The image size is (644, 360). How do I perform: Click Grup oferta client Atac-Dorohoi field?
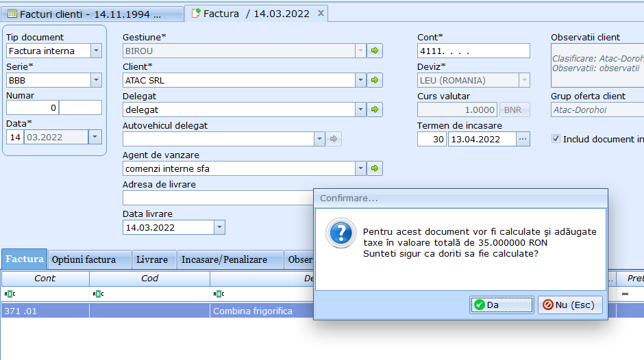click(597, 110)
